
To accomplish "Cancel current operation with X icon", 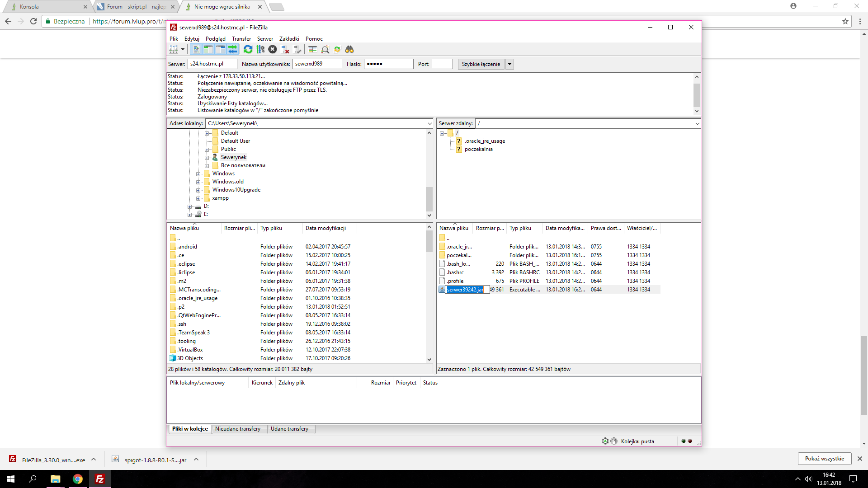I will (x=273, y=49).
